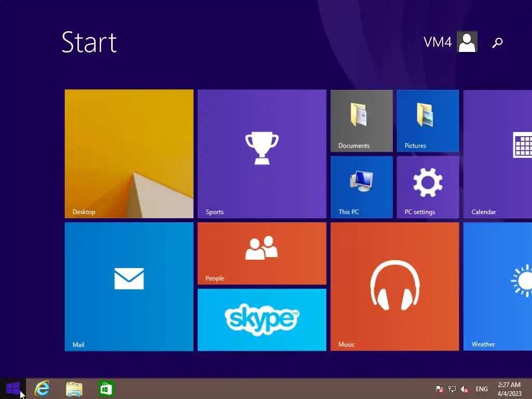Open Windows Store from taskbar
532x399 pixels.
[106, 389]
